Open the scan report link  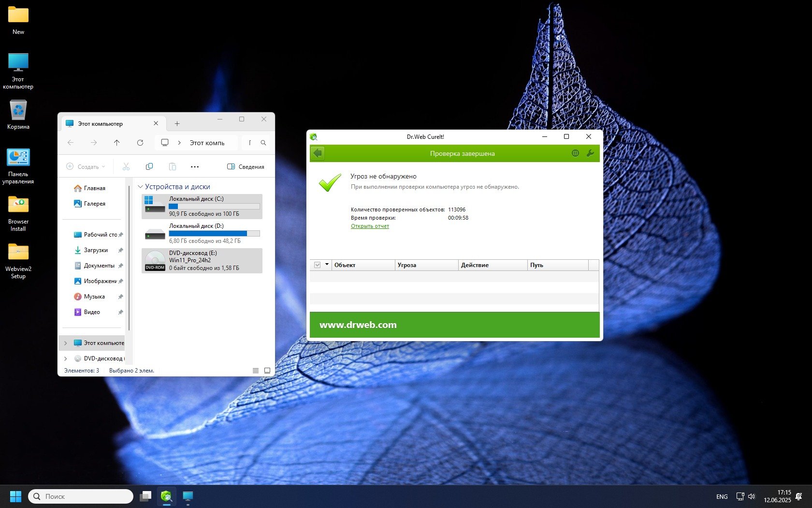coord(370,226)
